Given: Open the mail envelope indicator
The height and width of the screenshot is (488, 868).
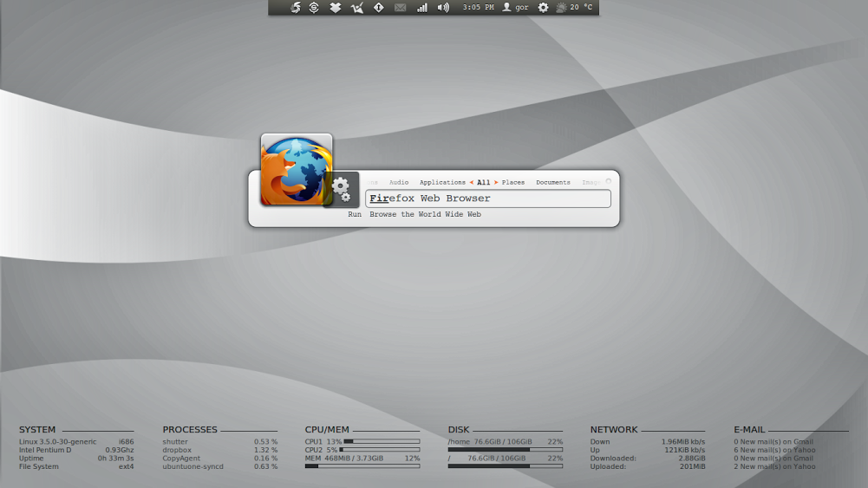Looking at the screenshot, I should coord(401,7).
